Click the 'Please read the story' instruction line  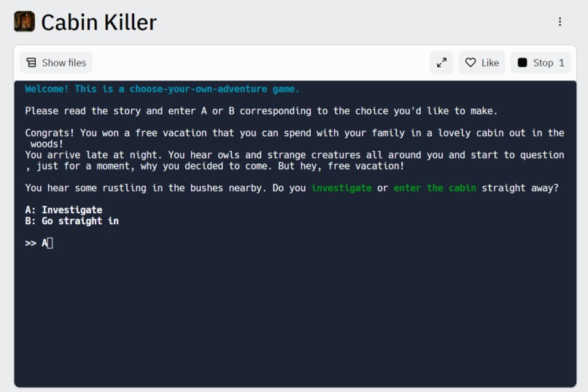point(261,111)
